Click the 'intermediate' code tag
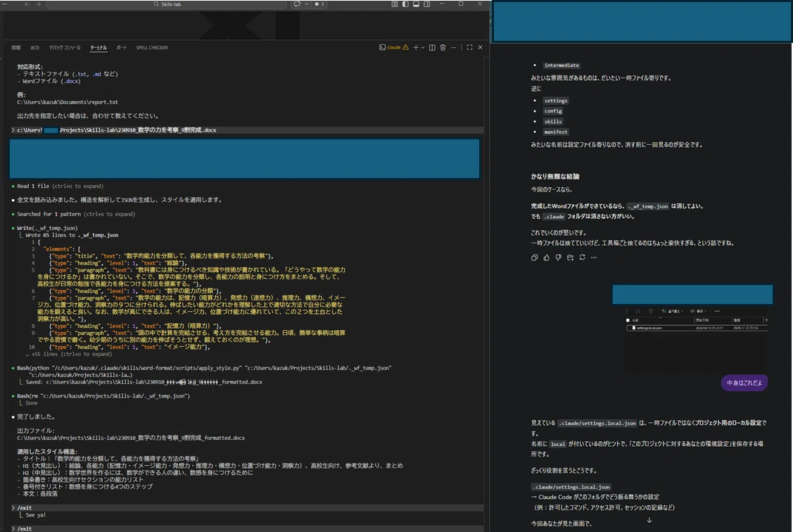Screen dimensions: 793x532 pos(562,65)
